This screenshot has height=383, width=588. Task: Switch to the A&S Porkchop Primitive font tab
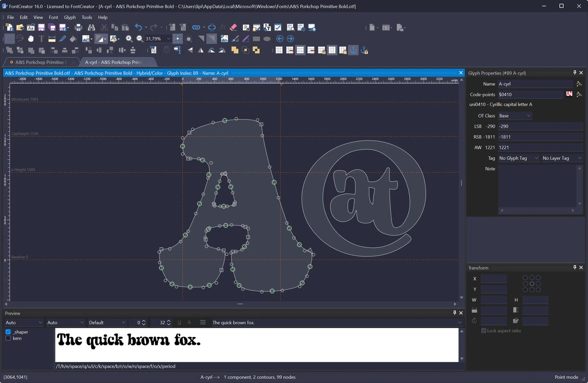41,62
